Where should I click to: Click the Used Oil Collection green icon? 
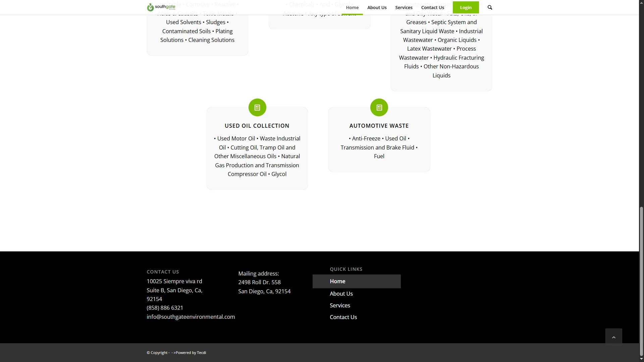point(257,108)
